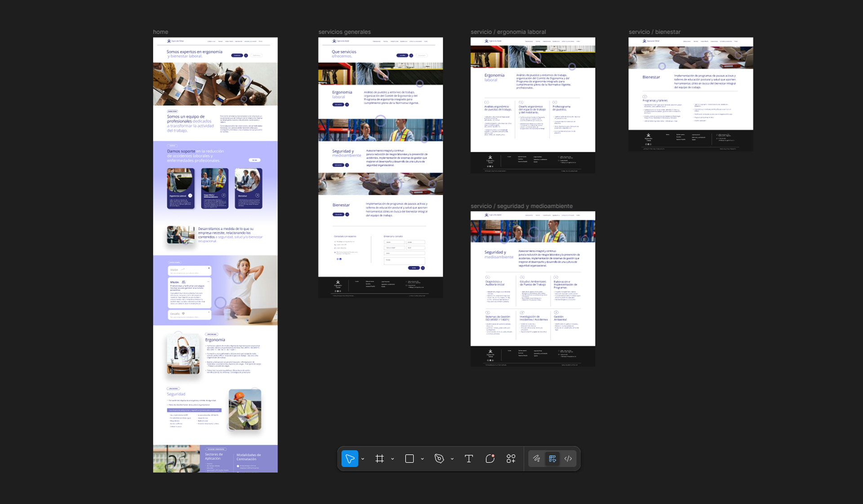Expand the Move tool options dropdown
The image size is (863, 504).
coord(363,459)
